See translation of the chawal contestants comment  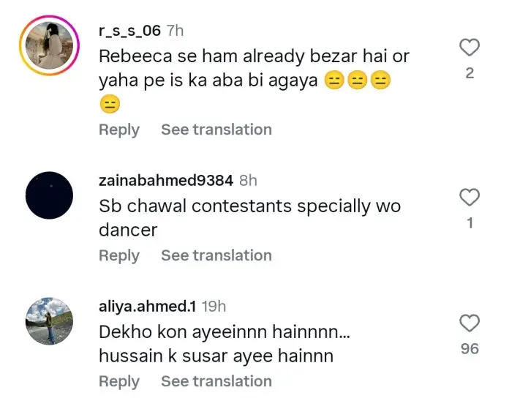(x=216, y=255)
